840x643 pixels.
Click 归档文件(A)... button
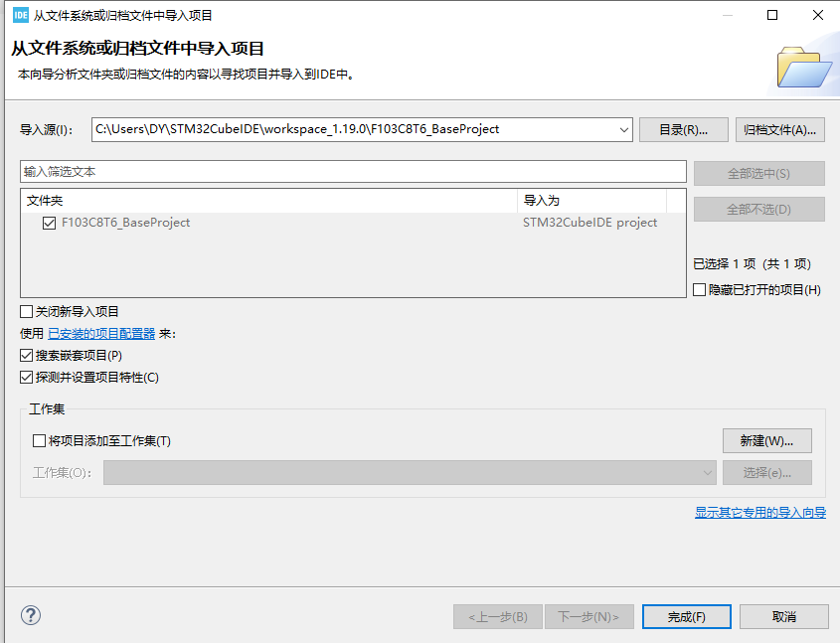click(780, 129)
